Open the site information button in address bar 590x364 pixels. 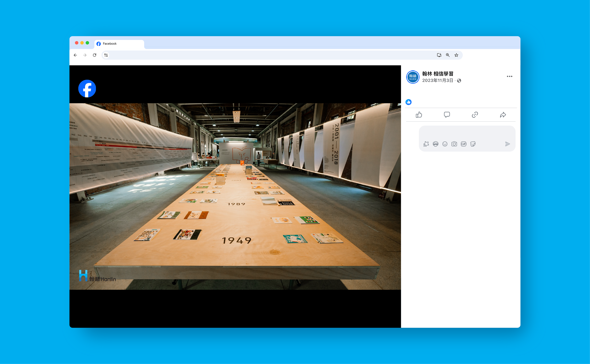coord(106,55)
